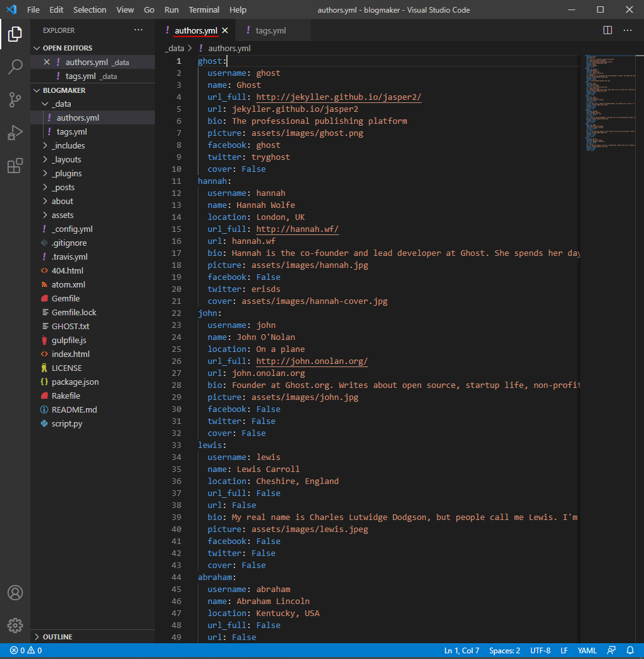Open Gemfile.lock in explorer

(x=92, y=312)
